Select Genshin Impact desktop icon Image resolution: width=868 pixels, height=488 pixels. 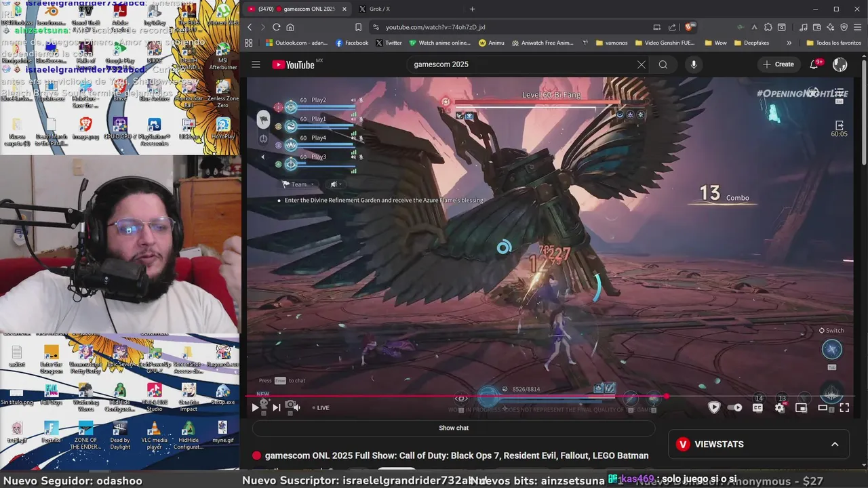[x=189, y=397]
